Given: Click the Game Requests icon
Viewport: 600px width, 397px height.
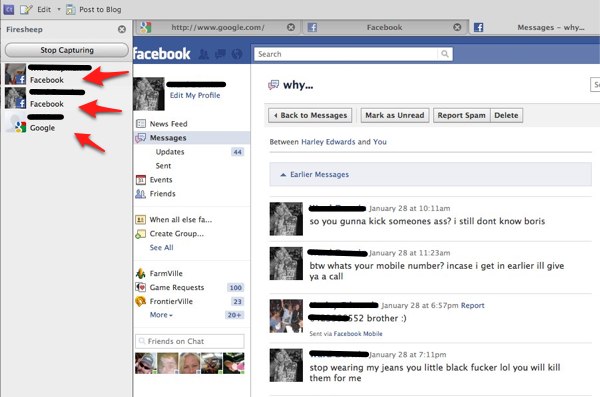Looking at the screenshot, I should coord(141,287).
